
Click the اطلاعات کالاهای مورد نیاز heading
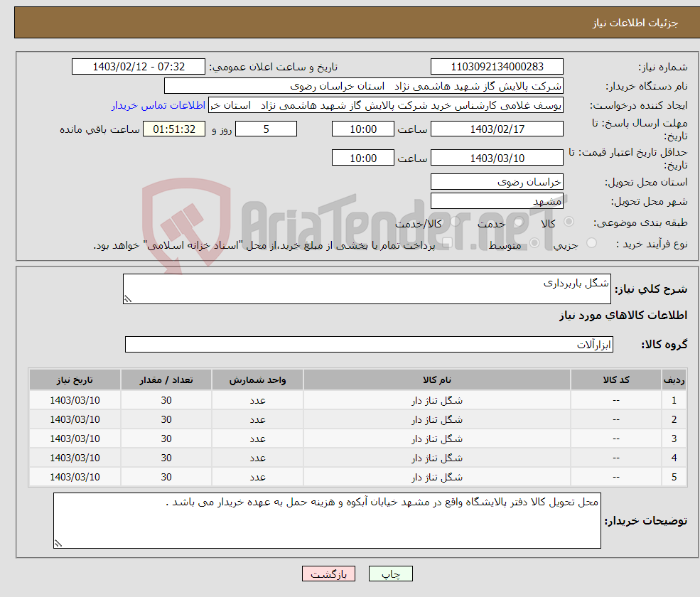coord(623,316)
